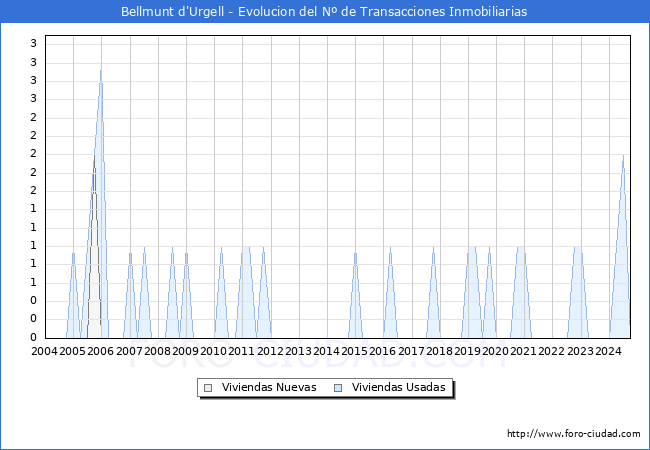
Task: Click the 2024 x-axis label
Action: click(608, 351)
